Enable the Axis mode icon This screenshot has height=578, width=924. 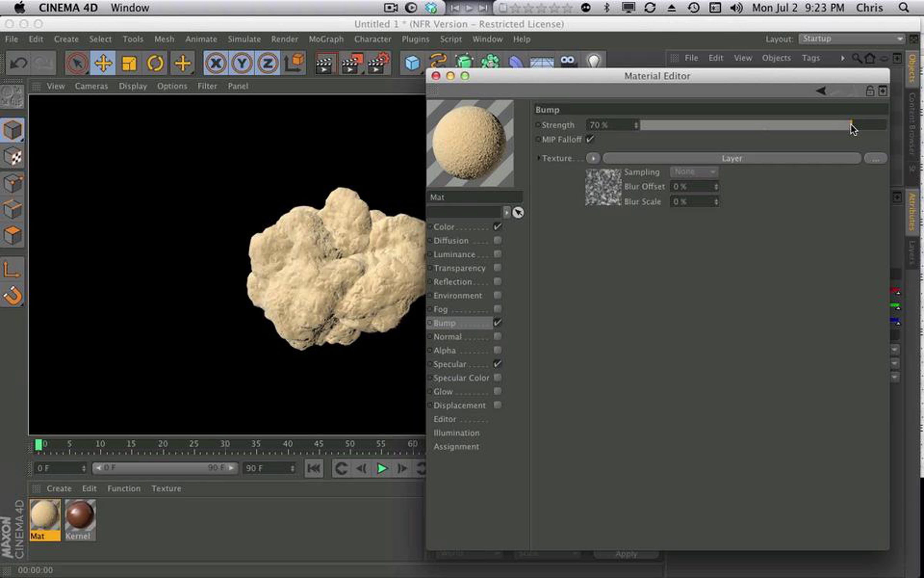12,270
